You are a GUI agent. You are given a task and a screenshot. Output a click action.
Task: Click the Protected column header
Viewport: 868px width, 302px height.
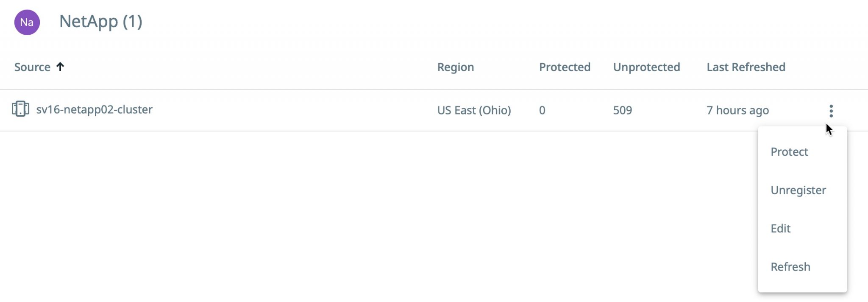point(565,67)
